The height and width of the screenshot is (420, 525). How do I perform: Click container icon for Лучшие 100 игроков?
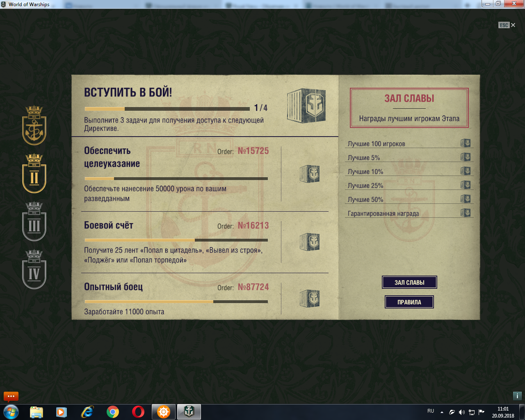[x=466, y=143]
